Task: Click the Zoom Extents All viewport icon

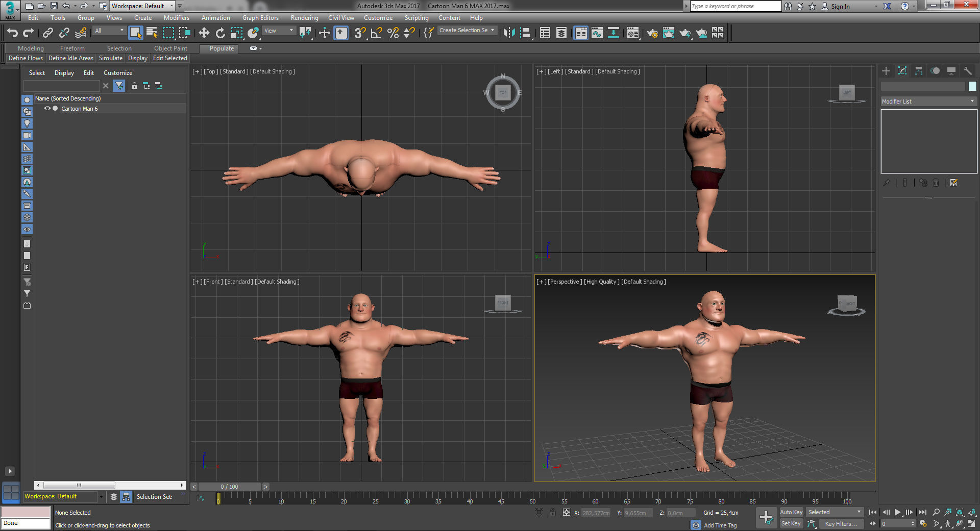Action: 972,512
